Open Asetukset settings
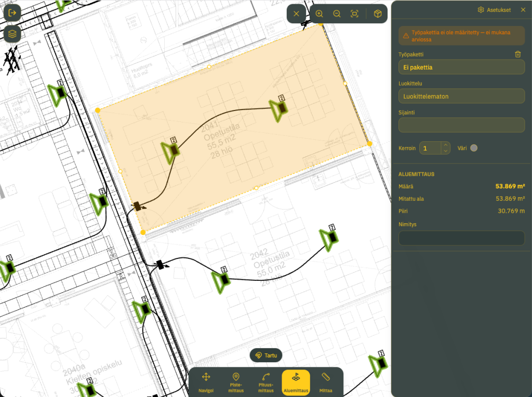The image size is (532, 397). 494,10
